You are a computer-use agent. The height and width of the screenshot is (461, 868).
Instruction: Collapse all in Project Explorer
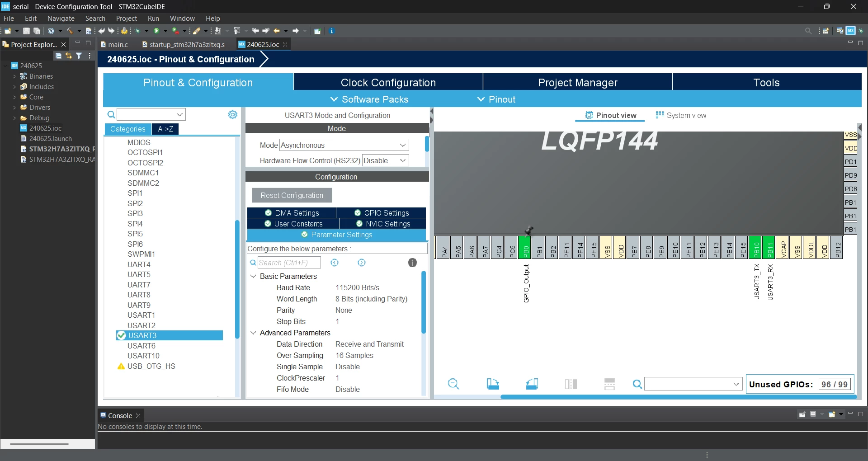58,56
